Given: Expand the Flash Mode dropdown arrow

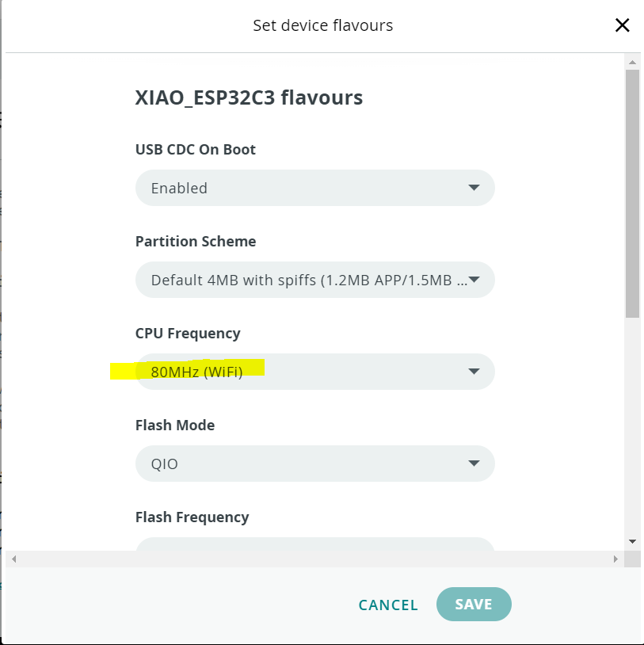Looking at the screenshot, I should (474, 464).
